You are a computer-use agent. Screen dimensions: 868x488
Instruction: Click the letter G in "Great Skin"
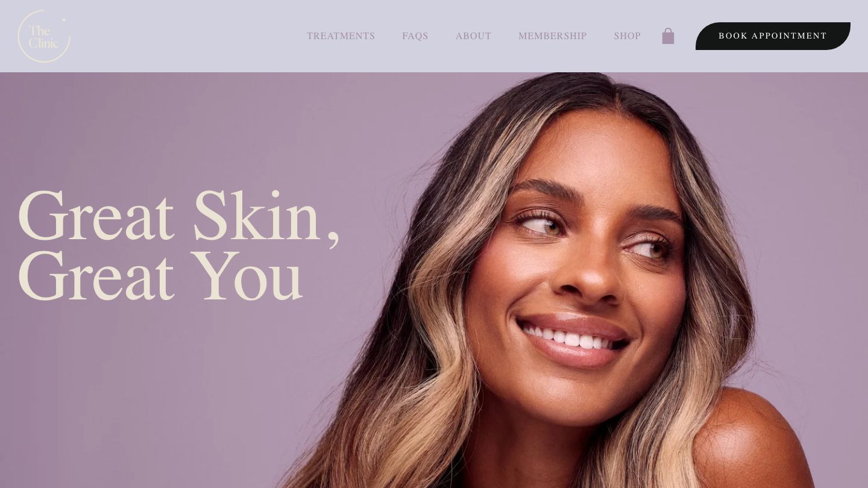[x=41, y=217]
